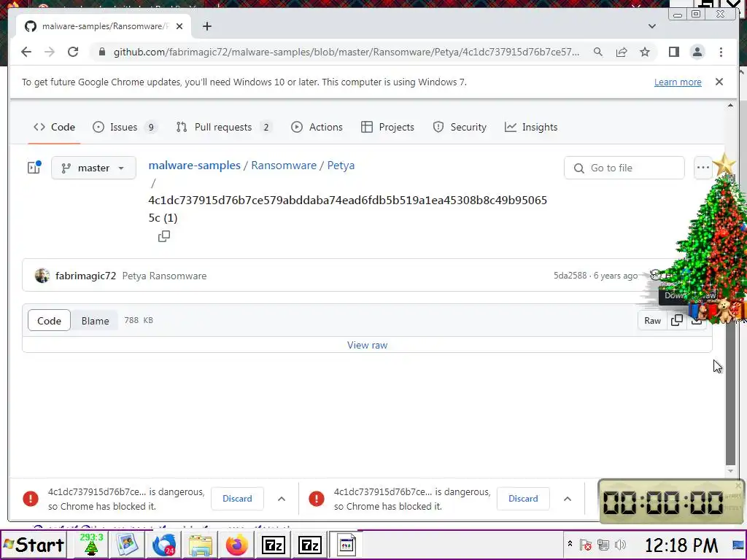Switch to the Code repository tab
The image size is (747, 560).
coord(54,127)
